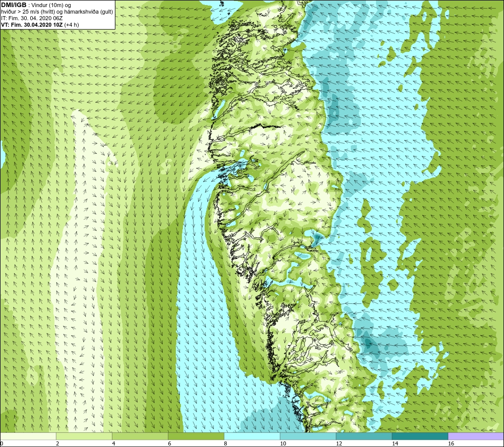This screenshot has height=447, width=504.
Task: Click the light green 2–4 m/s legend swatch
Action: (x=84, y=436)
